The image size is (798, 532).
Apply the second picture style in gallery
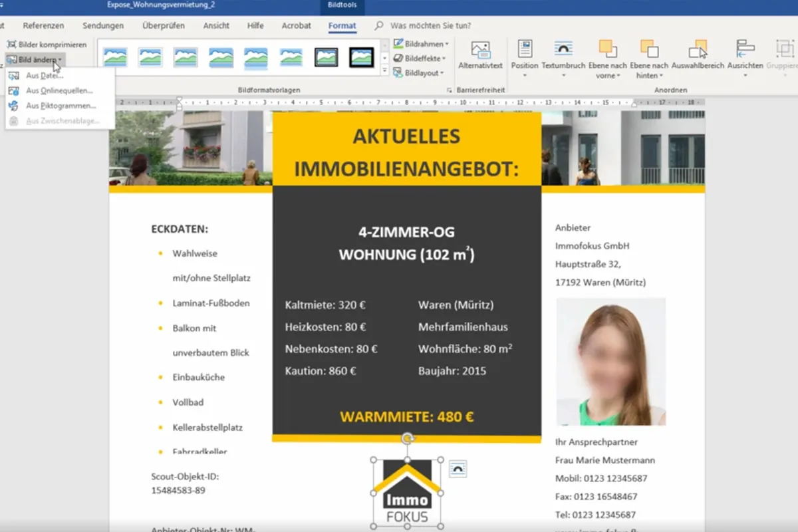(150, 57)
